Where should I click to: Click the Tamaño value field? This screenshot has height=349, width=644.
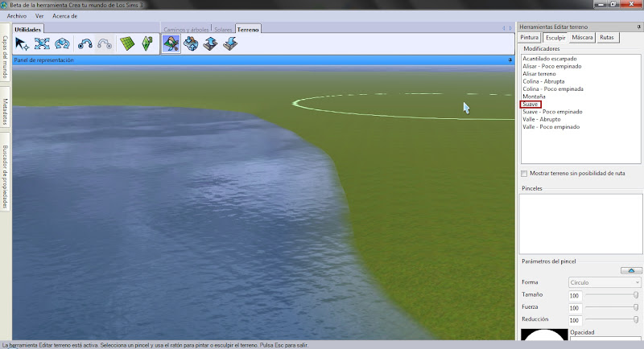[575, 295]
